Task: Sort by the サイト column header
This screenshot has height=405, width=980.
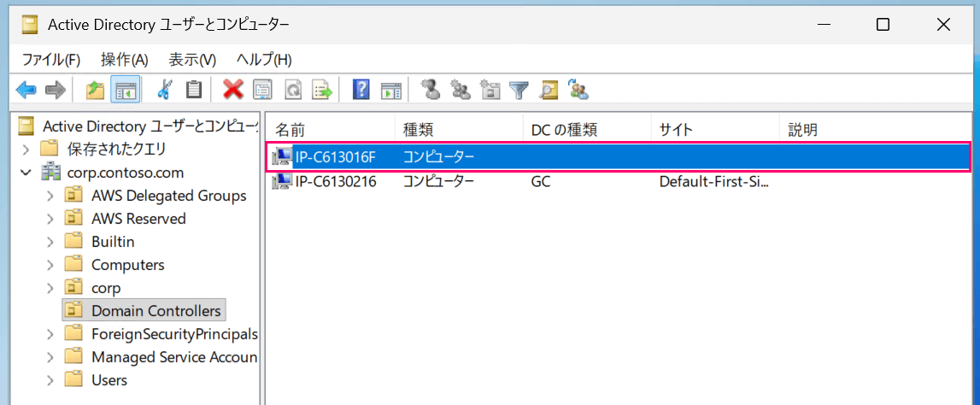Action: point(715,129)
